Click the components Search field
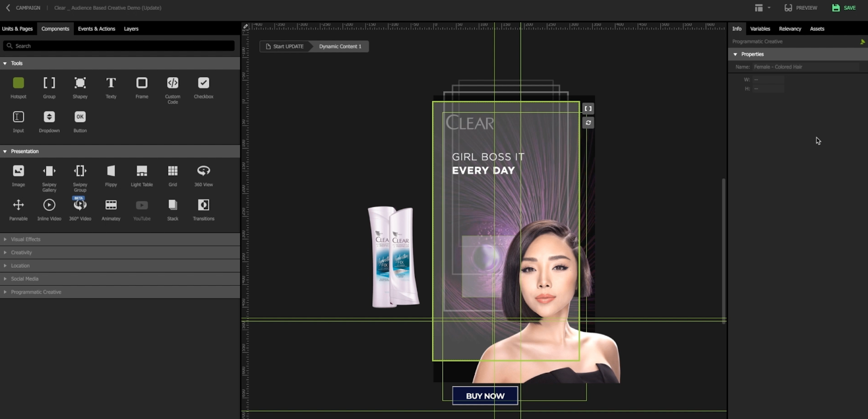 119,46
